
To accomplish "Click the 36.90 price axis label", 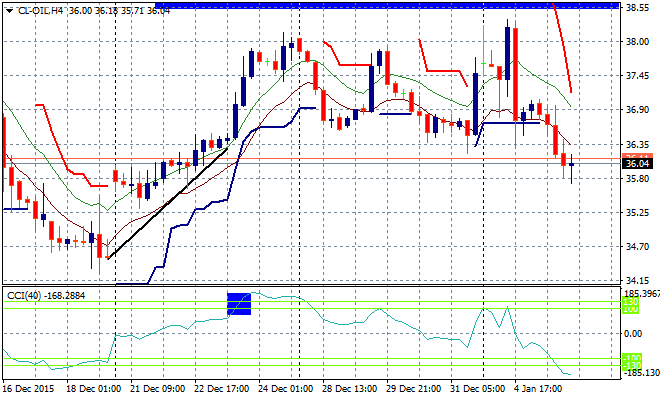I will pyautogui.click(x=637, y=110).
